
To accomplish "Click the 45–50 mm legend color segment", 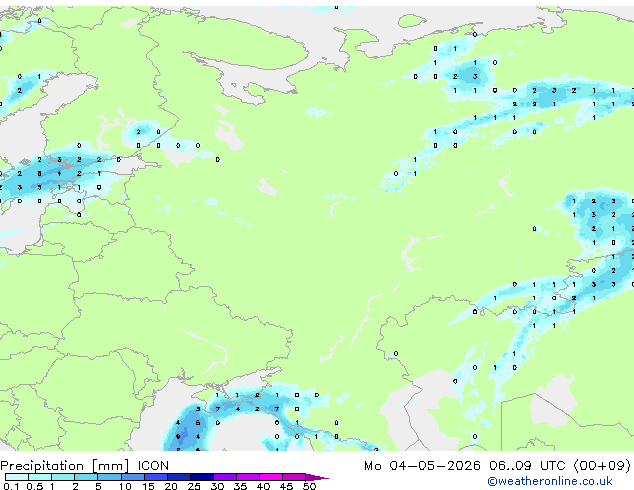I will pyautogui.click(x=294, y=477).
